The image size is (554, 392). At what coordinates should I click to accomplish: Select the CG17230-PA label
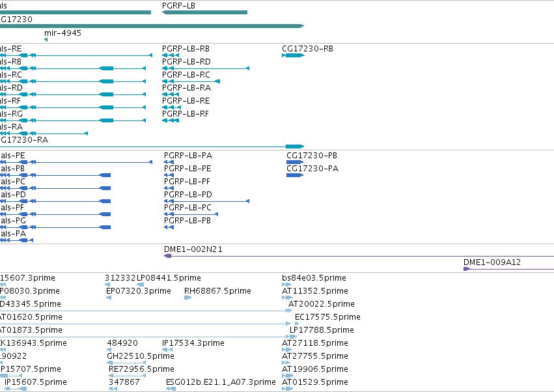312,169
